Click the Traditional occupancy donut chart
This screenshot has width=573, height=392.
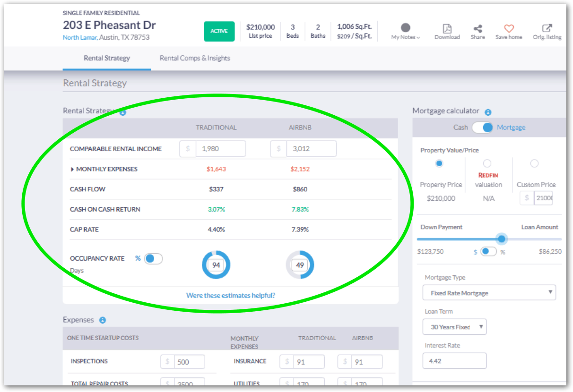216,265
